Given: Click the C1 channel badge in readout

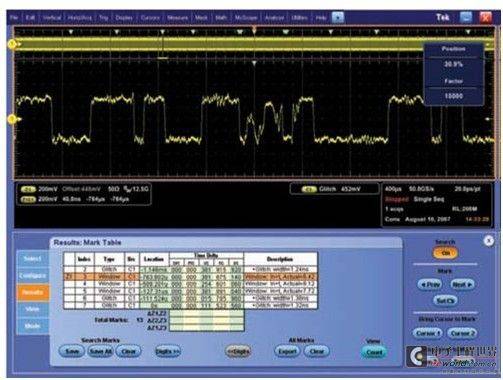Looking at the screenshot, I should pyautogui.click(x=28, y=189).
